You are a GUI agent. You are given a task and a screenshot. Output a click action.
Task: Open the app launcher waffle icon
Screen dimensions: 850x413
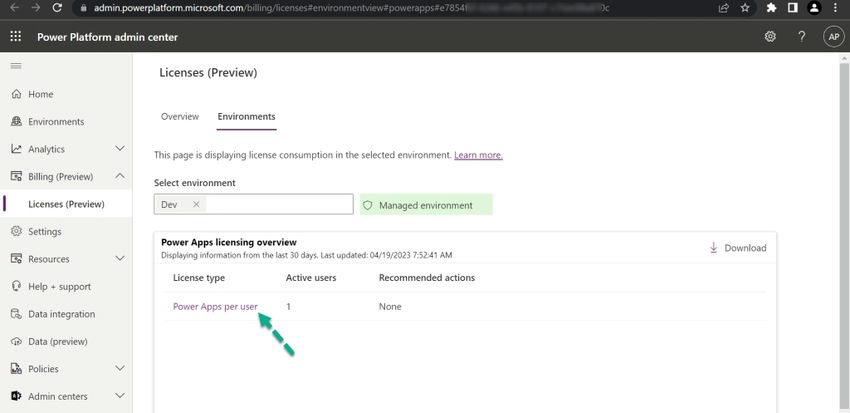pyautogui.click(x=16, y=36)
